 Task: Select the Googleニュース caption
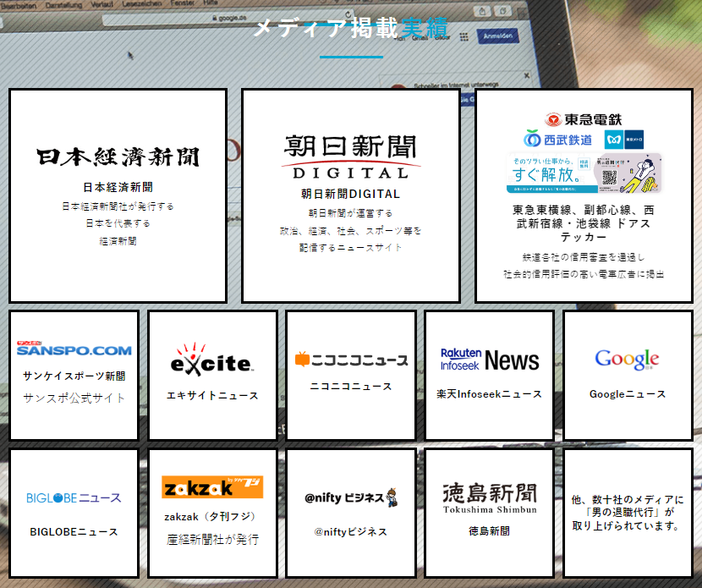point(628,394)
